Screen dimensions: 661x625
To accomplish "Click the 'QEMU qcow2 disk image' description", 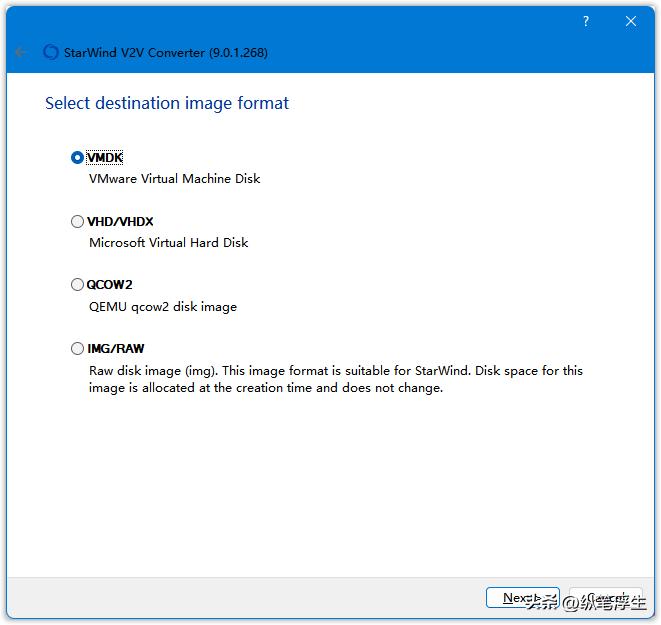I will click(x=163, y=307).
